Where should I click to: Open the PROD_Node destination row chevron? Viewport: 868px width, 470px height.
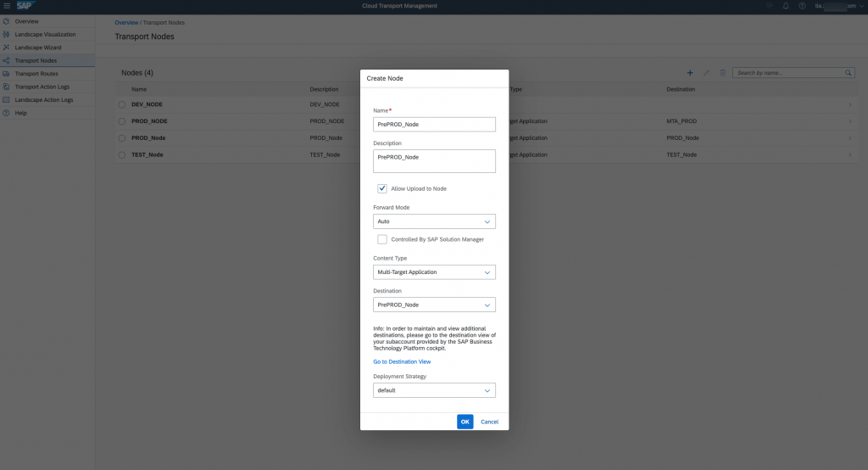850,138
